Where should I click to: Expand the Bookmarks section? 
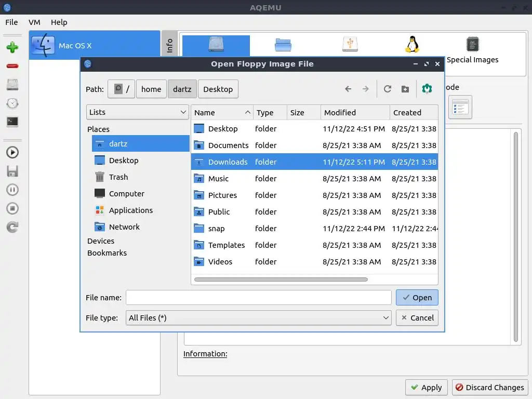[x=107, y=253]
